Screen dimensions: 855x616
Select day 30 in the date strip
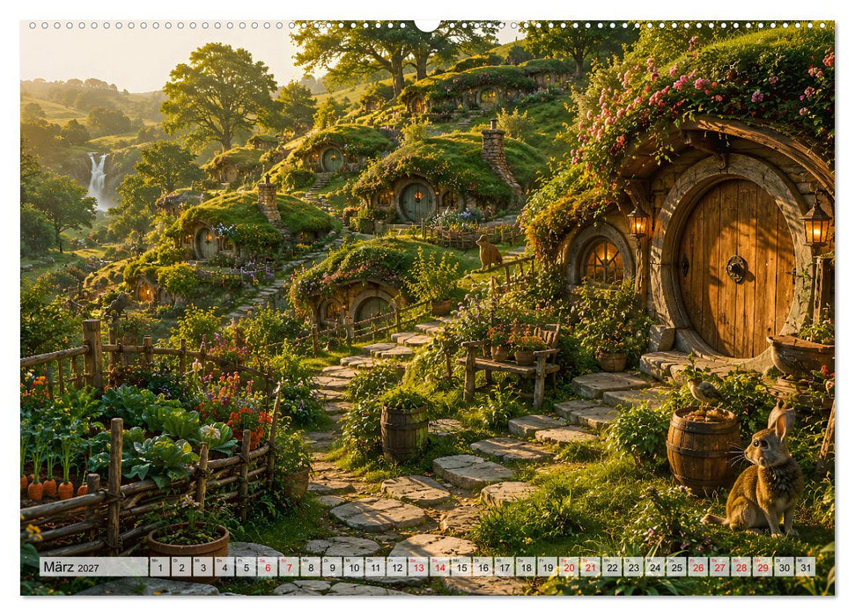[784, 567]
